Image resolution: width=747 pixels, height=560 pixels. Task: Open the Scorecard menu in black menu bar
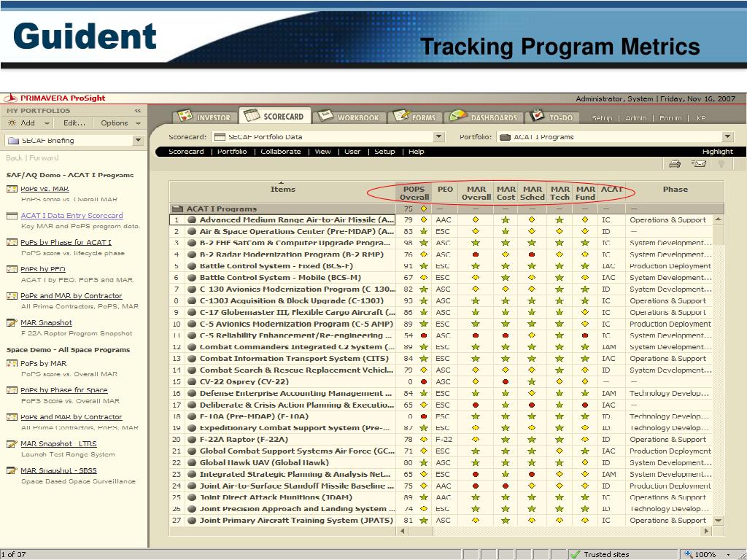[186, 152]
